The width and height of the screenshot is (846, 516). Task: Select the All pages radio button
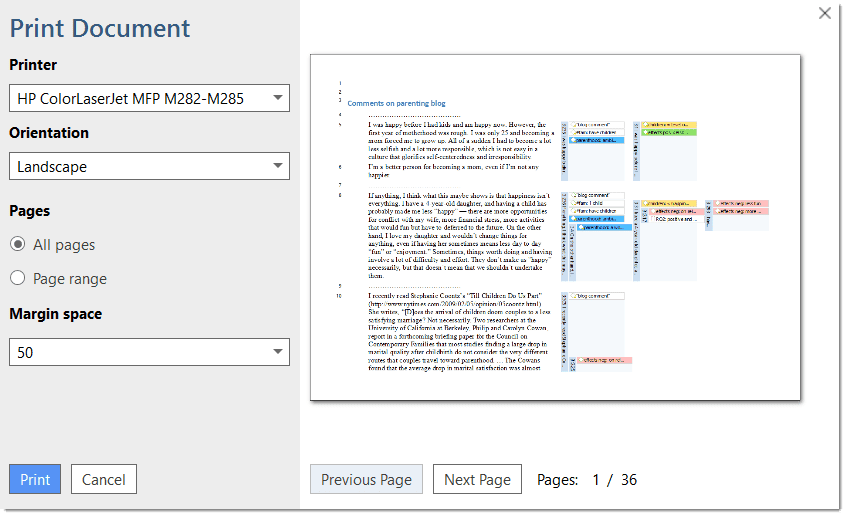18,244
